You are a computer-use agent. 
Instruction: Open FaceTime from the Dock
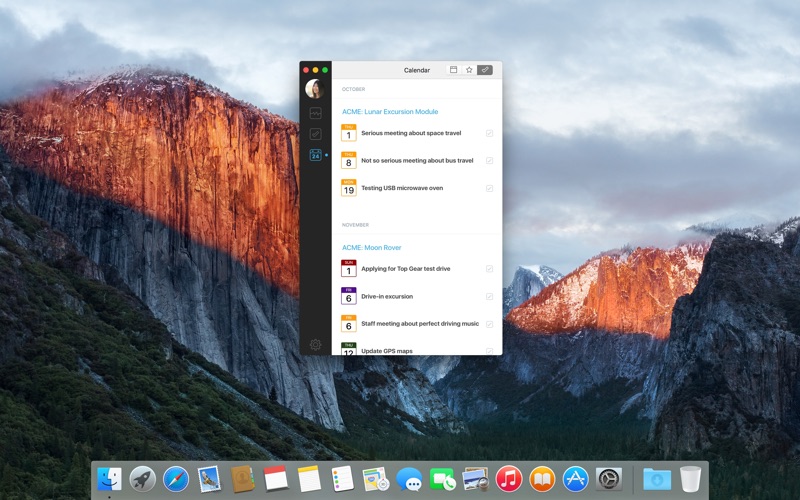pyautogui.click(x=442, y=480)
